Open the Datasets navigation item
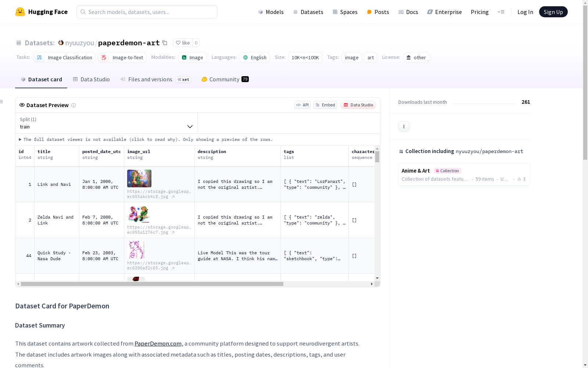This screenshot has height=368, width=588. [x=308, y=12]
